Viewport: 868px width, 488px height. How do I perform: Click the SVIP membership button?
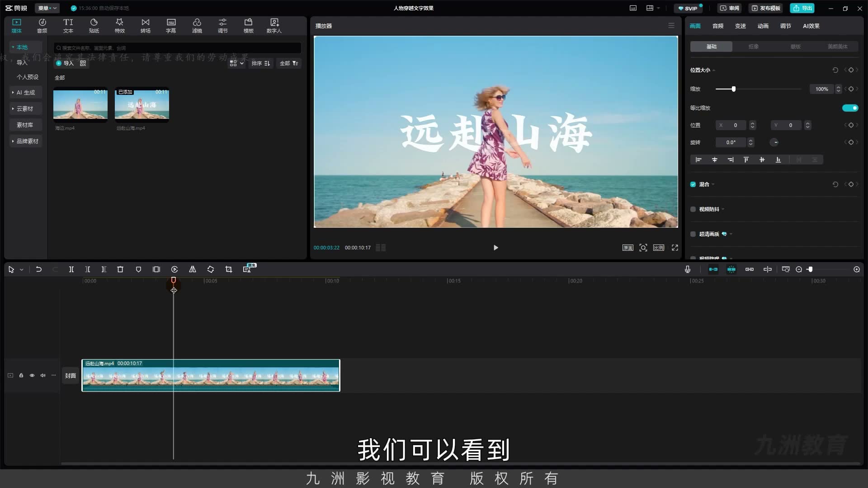tap(688, 8)
